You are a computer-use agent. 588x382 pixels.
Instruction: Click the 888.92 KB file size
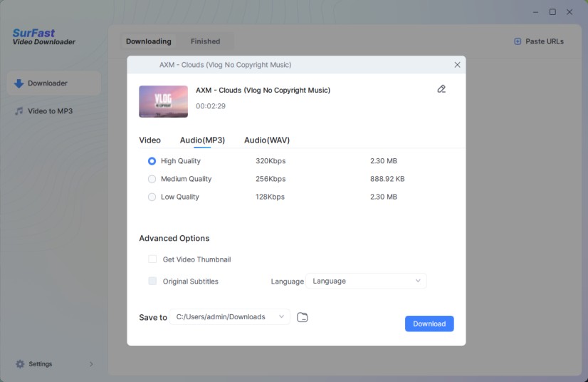pos(387,179)
